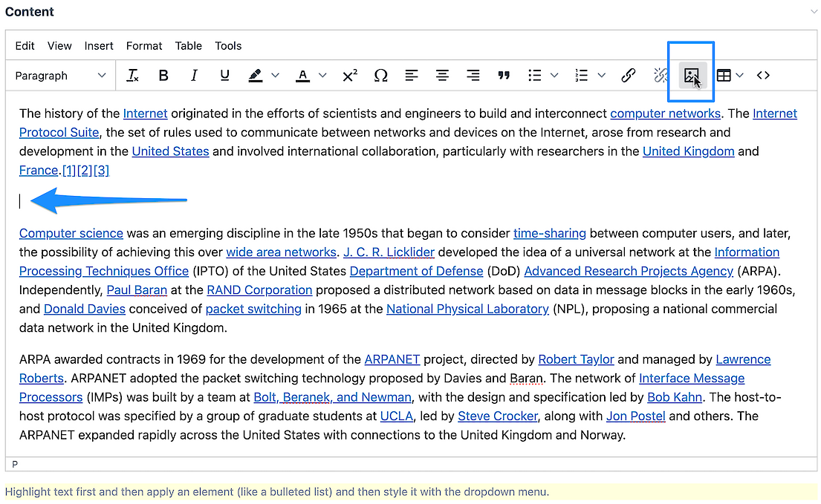The height and width of the screenshot is (504, 821).
Task: Apply superscript formatting
Action: point(350,76)
